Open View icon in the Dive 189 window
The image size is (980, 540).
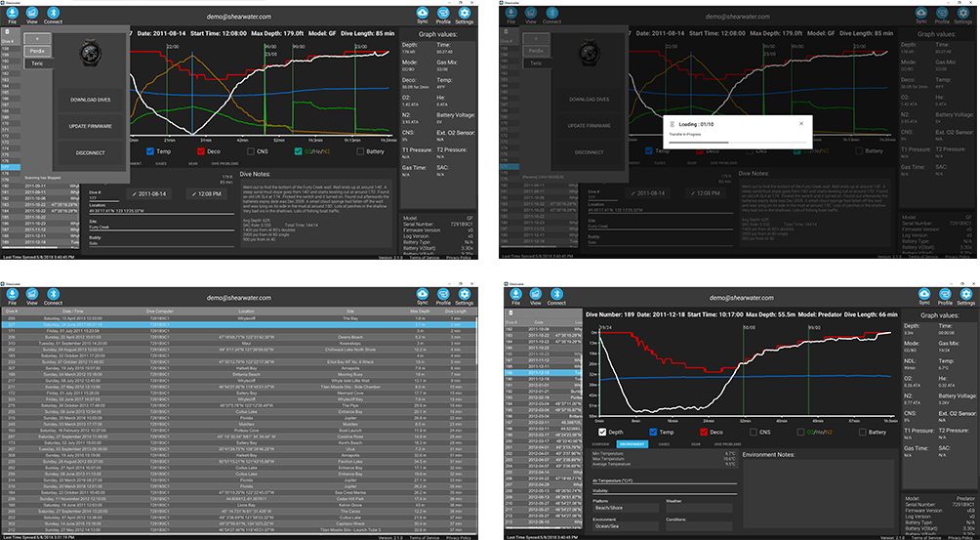point(535,294)
